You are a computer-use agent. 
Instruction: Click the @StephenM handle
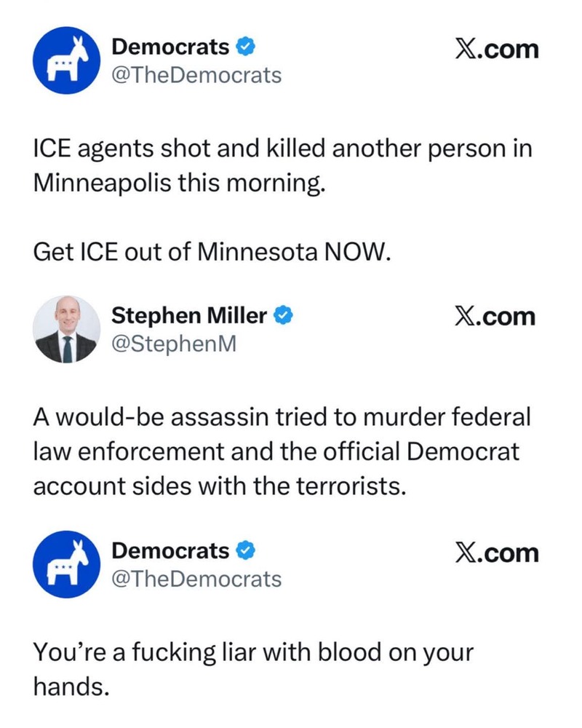(x=173, y=343)
